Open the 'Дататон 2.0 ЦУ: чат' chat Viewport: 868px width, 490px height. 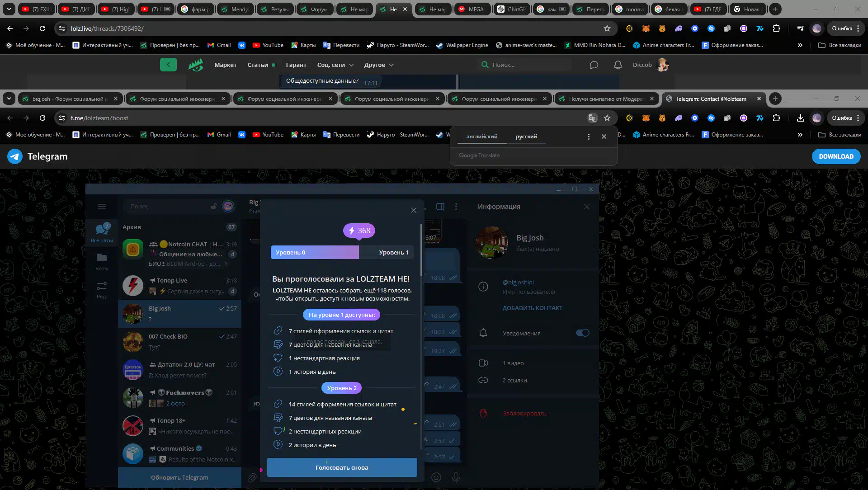(179, 370)
